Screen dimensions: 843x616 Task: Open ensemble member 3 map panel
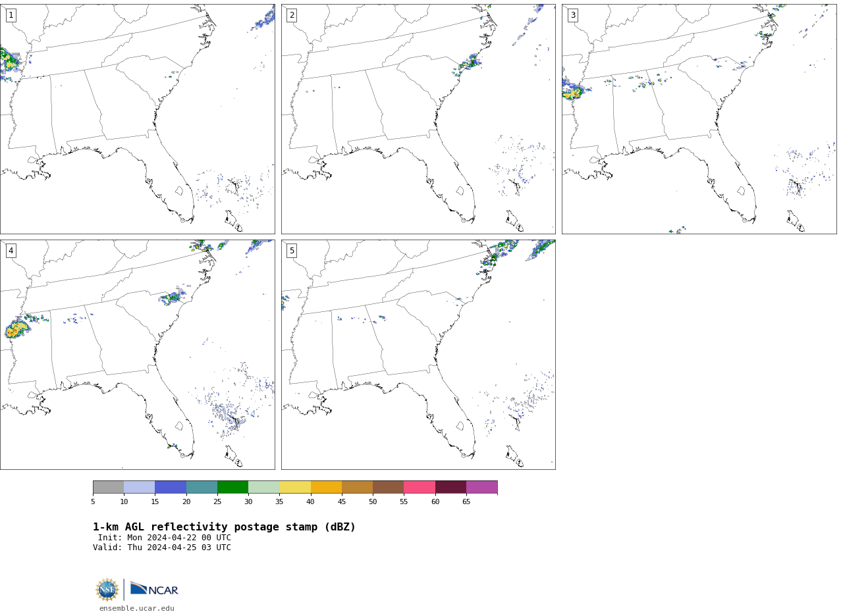point(699,119)
